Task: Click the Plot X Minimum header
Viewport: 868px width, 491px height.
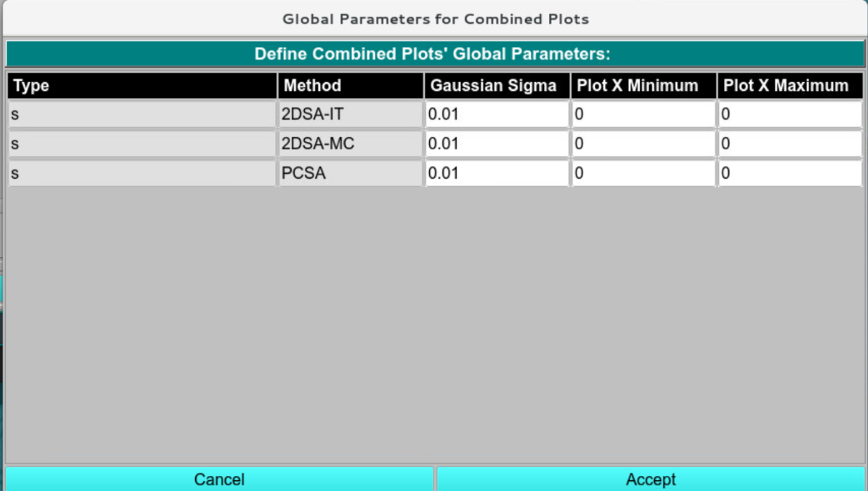Action: [643, 86]
